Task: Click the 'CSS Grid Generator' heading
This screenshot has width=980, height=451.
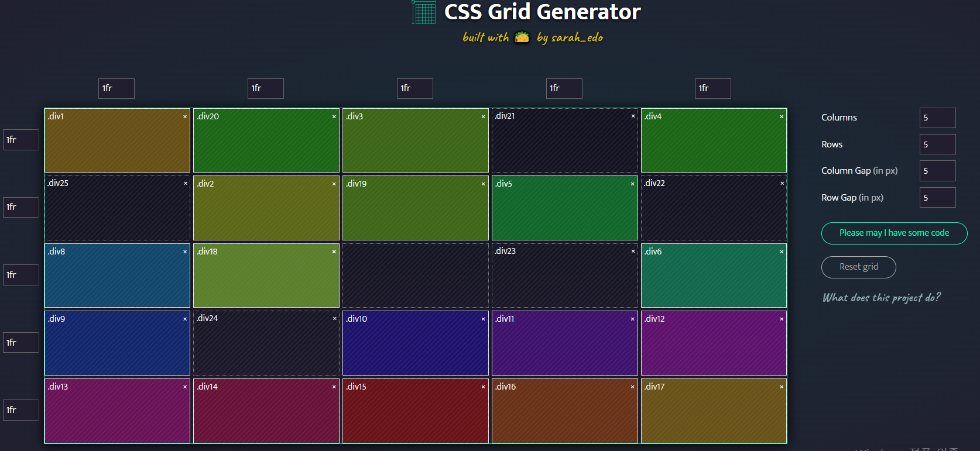Action: (542, 12)
